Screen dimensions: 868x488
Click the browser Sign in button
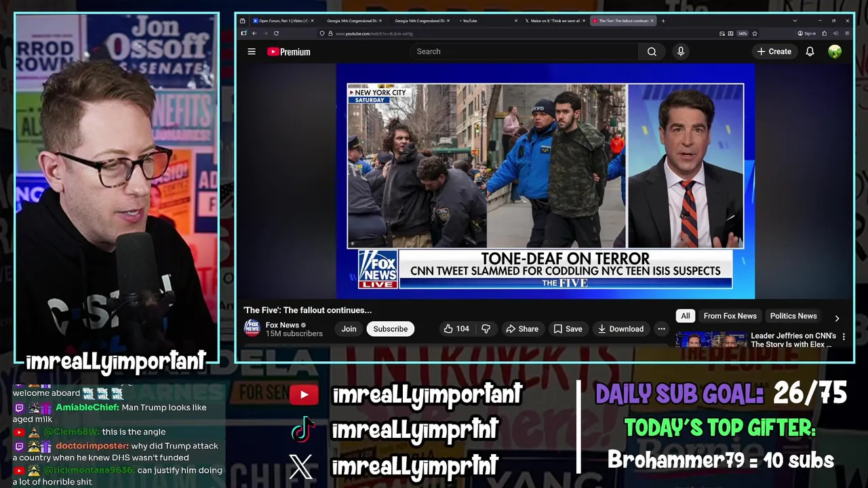point(806,33)
